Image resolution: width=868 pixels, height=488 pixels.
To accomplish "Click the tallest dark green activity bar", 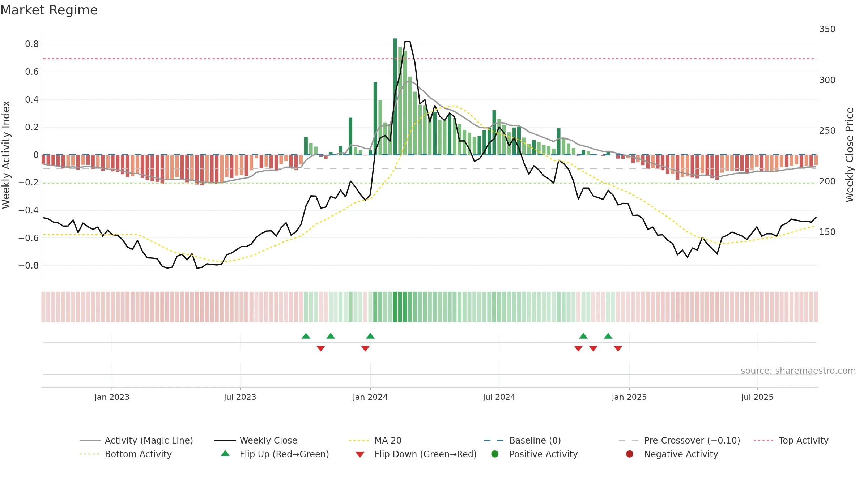I will pyautogui.click(x=395, y=97).
